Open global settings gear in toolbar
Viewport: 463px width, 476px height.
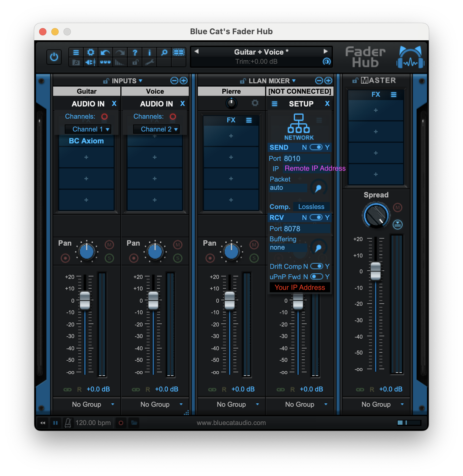click(91, 52)
